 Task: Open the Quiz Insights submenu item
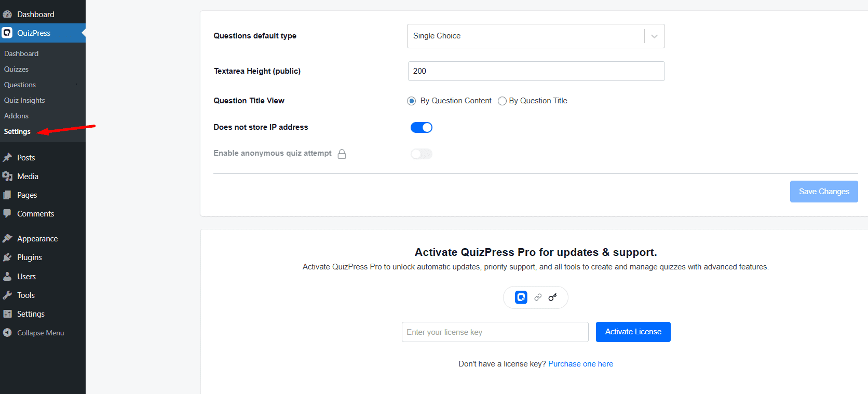pos(24,100)
